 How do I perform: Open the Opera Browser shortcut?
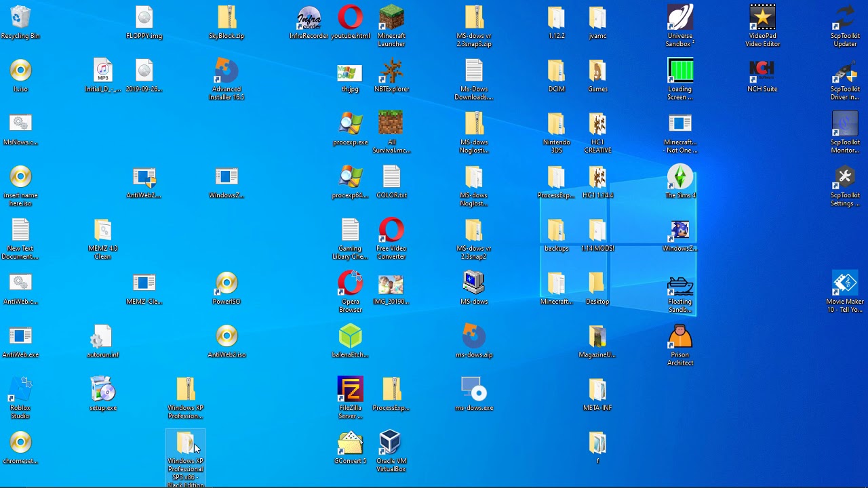pyautogui.click(x=351, y=283)
